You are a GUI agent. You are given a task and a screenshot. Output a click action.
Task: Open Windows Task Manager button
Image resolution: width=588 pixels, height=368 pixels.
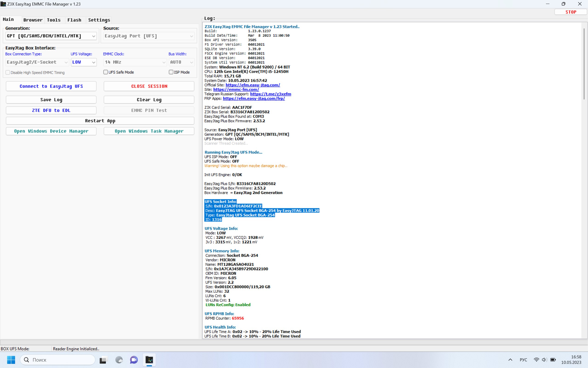tap(149, 131)
